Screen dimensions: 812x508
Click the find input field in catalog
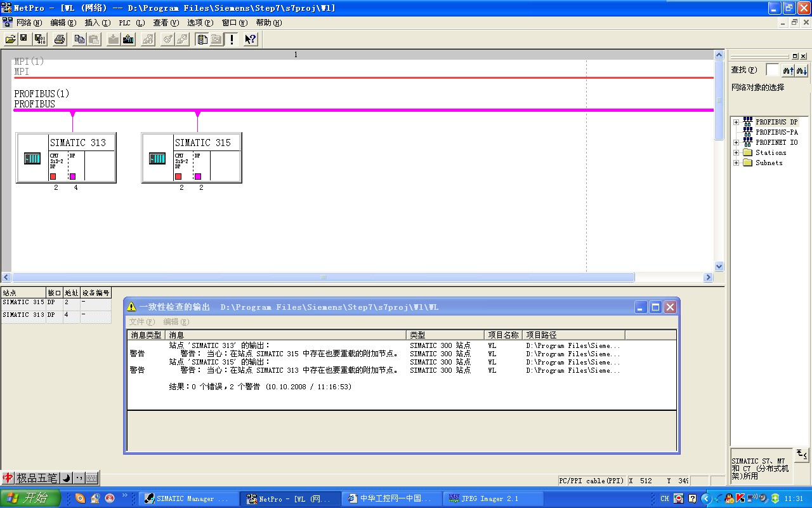click(772, 70)
